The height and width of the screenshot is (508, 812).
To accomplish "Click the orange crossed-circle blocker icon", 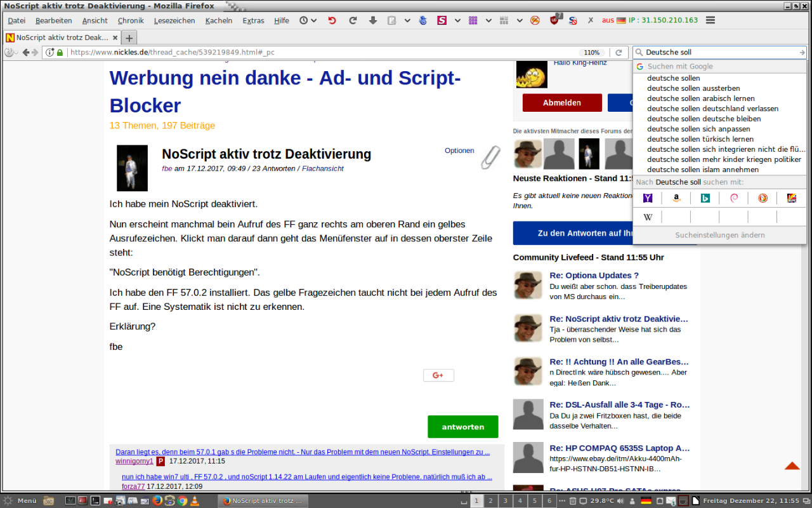I will tap(535, 20).
